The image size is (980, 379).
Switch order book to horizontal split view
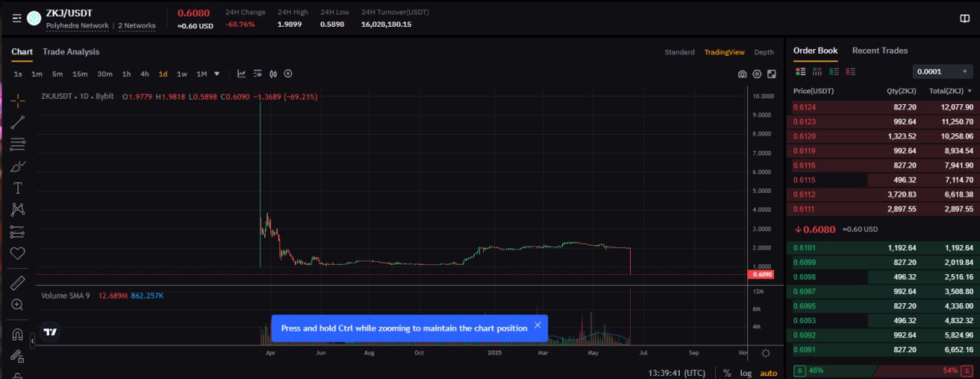tap(817, 71)
